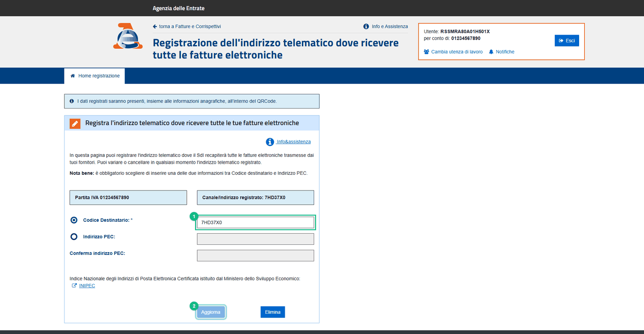The width and height of the screenshot is (644, 334).
Task: Click Cambia utenza di lavoro
Action: pos(457,52)
